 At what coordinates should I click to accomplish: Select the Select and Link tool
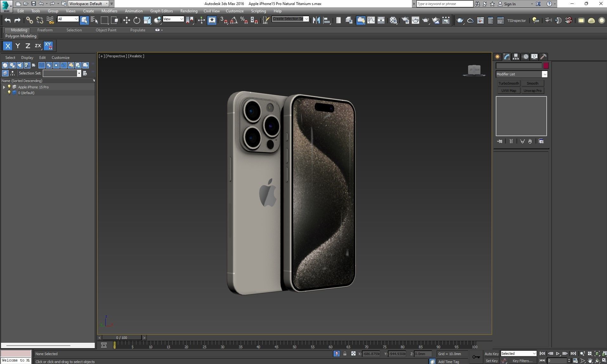click(x=29, y=20)
